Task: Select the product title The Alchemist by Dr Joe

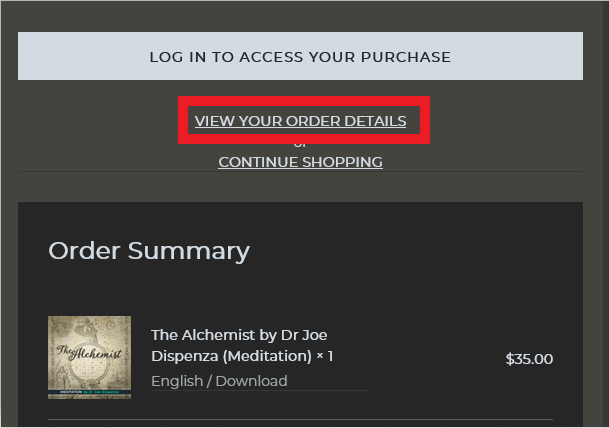Action: pos(239,334)
